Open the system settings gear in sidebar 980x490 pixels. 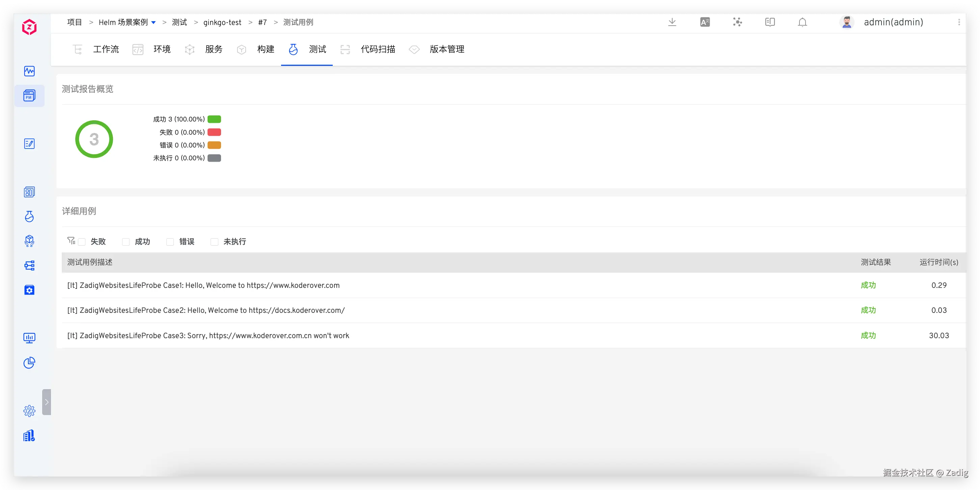[x=29, y=411]
